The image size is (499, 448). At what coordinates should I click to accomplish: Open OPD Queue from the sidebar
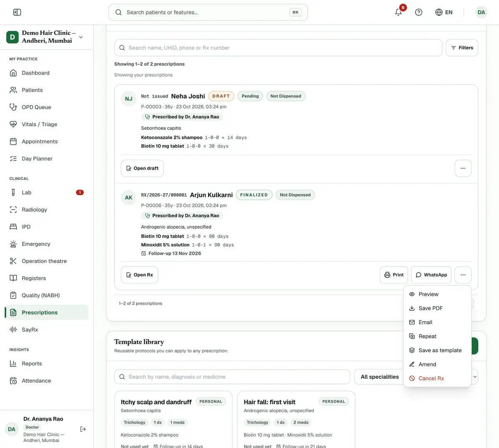[x=47, y=107]
